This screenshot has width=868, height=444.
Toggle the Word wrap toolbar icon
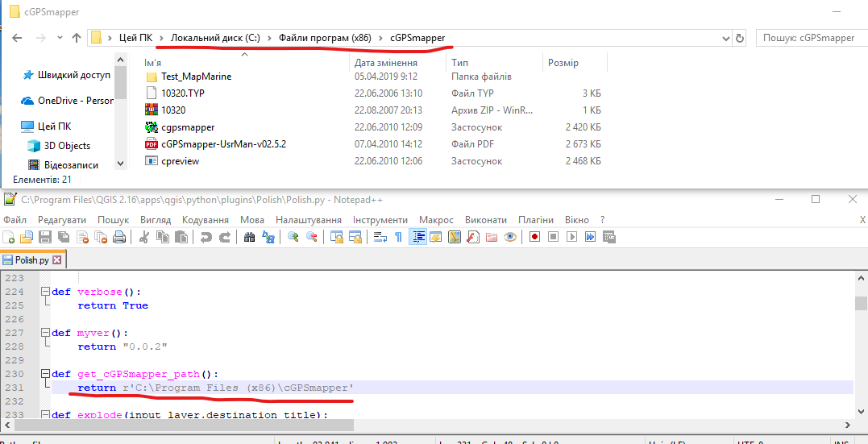click(380, 237)
